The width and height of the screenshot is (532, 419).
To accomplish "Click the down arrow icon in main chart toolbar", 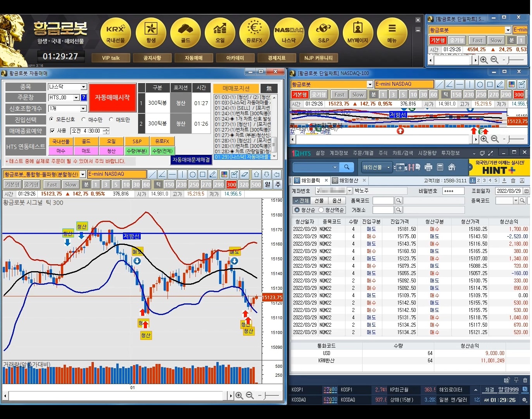I will (x=266, y=174).
